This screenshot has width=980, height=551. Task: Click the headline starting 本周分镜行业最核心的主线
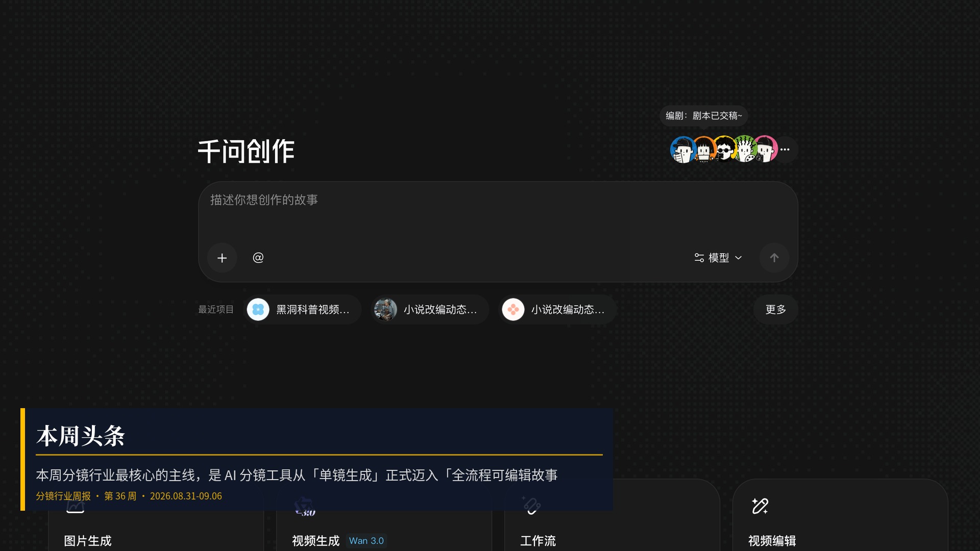point(297,475)
